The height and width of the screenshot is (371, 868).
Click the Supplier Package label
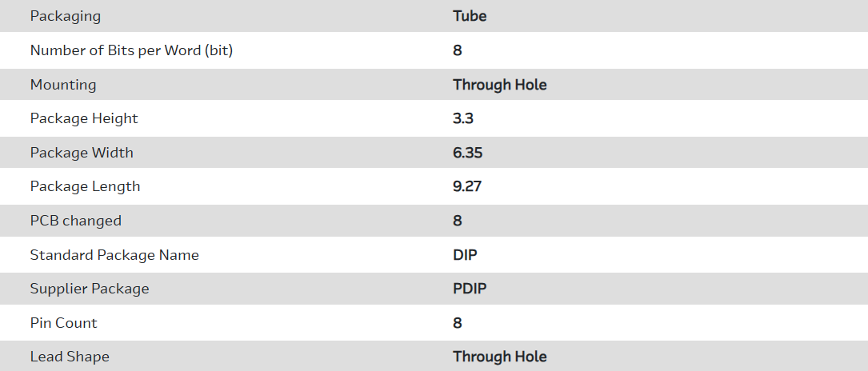coord(90,289)
